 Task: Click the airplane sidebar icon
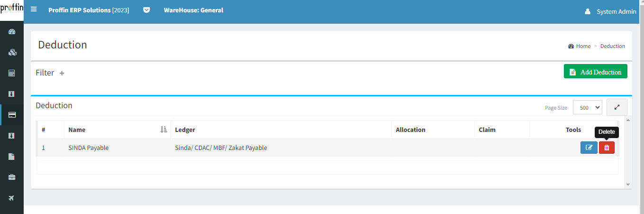12,198
